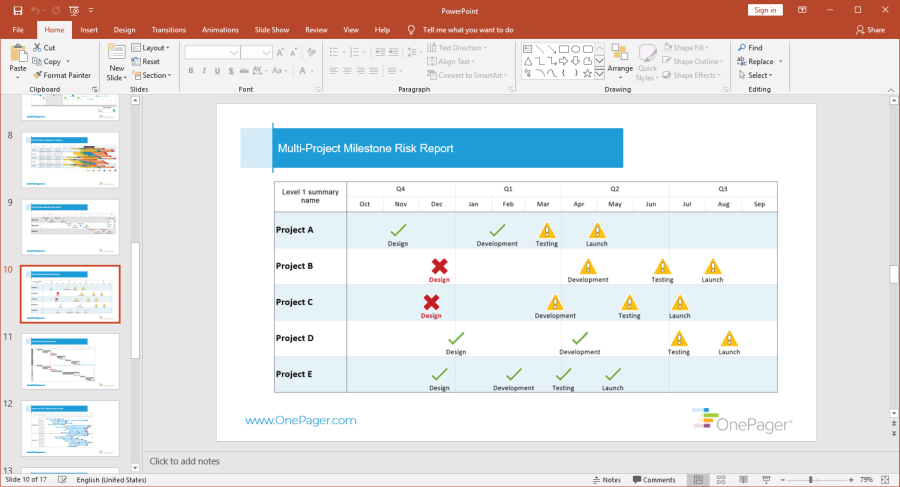The image size is (900, 487).
Task: Select slide 11 thumbnail
Action: (x=71, y=362)
